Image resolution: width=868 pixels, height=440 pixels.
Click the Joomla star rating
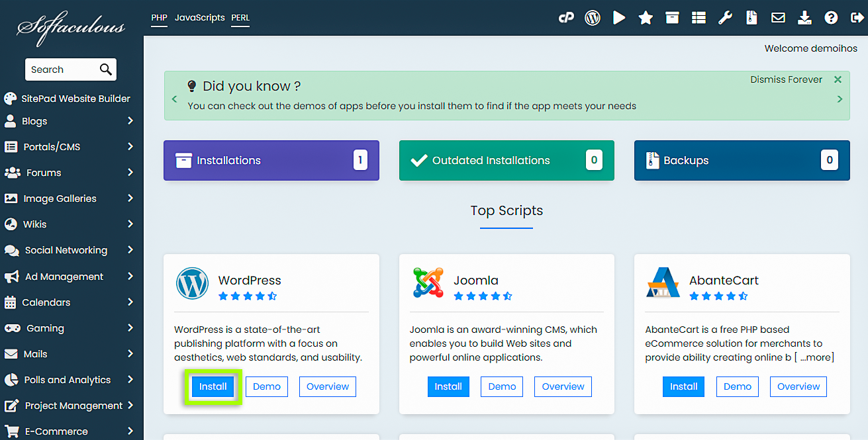[x=483, y=296]
